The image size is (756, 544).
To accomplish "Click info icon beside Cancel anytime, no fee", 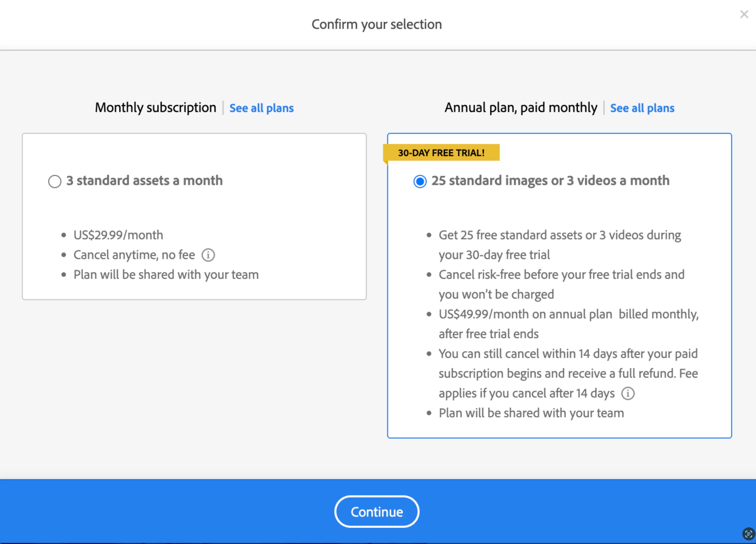I will click(x=208, y=255).
